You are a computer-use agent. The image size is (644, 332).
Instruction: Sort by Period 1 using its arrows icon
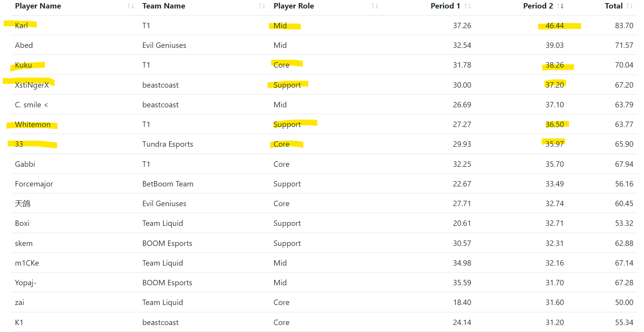pyautogui.click(x=467, y=6)
